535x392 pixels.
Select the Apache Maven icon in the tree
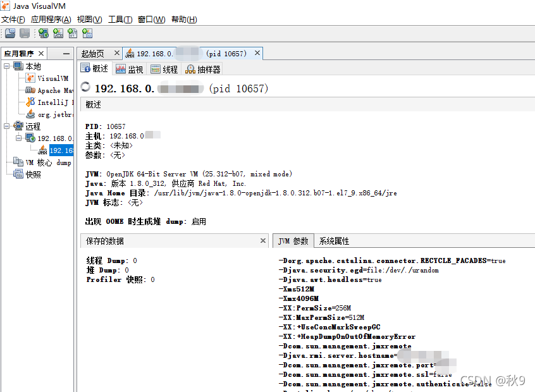click(30, 90)
